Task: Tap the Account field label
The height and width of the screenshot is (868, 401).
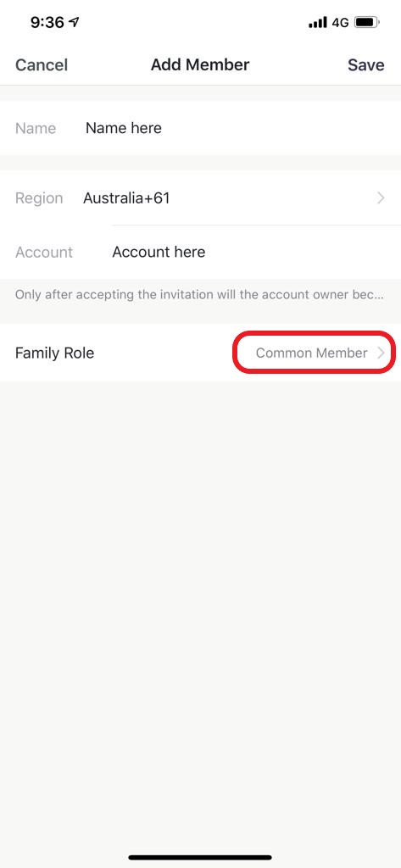Action: click(x=44, y=252)
